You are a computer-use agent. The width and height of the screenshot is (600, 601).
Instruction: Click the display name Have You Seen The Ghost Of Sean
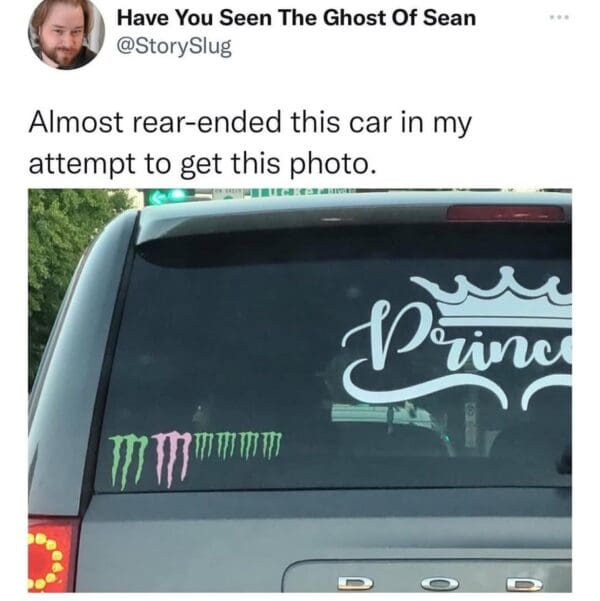tap(296, 18)
